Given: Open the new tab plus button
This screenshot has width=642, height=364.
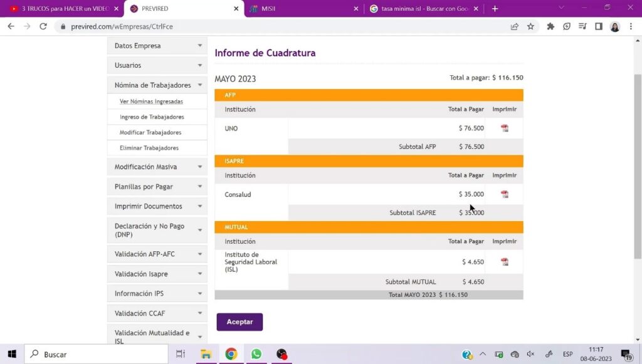Looking at the screenshot, I should (x=495, y=9).
